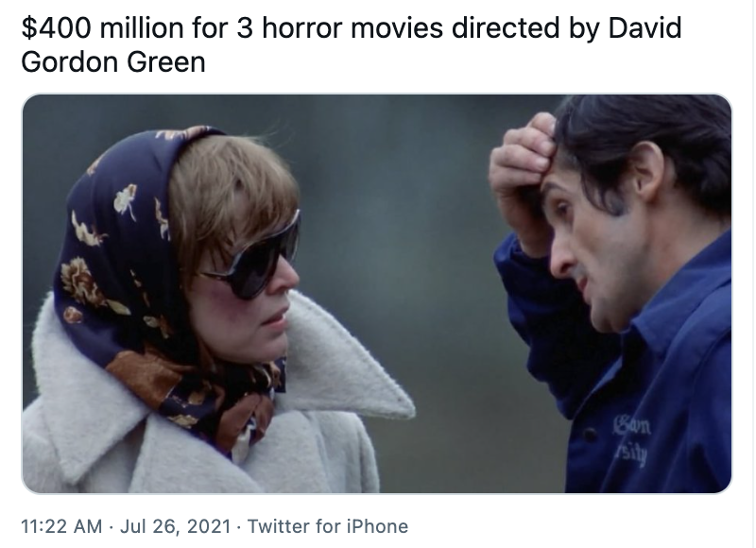Click the Jul 26, 2021 date
Screen dimensions: 756x548
pyautogui.click(x=176, y=526)
